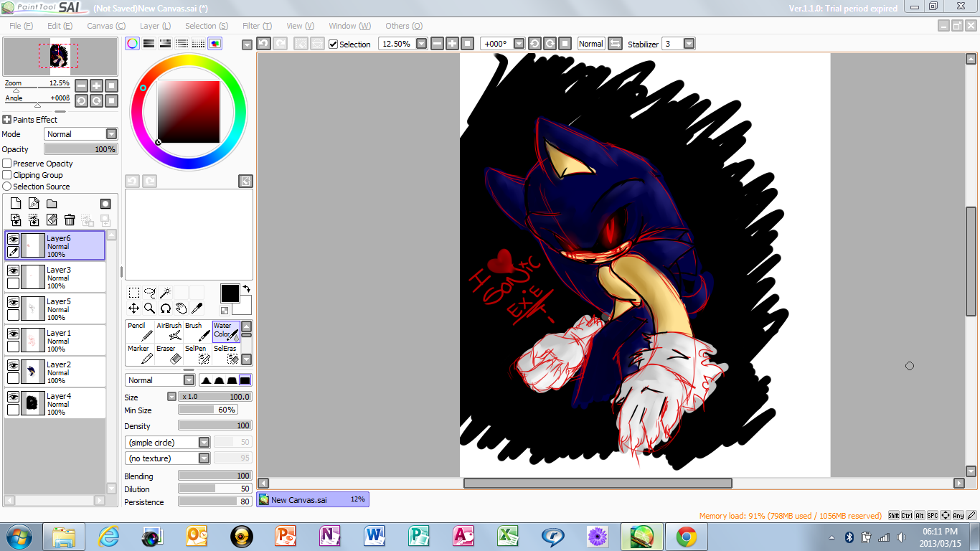Screen dimensions: 980x551
Task: Open the File menu
Action: click(x=21, y=26)
